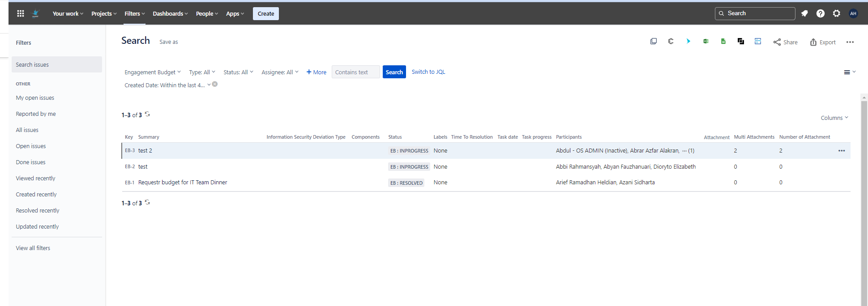The width and height of the screenshot is (868, 306).
Task: Open the Type: All dropdown
Action: click(202, 72)
